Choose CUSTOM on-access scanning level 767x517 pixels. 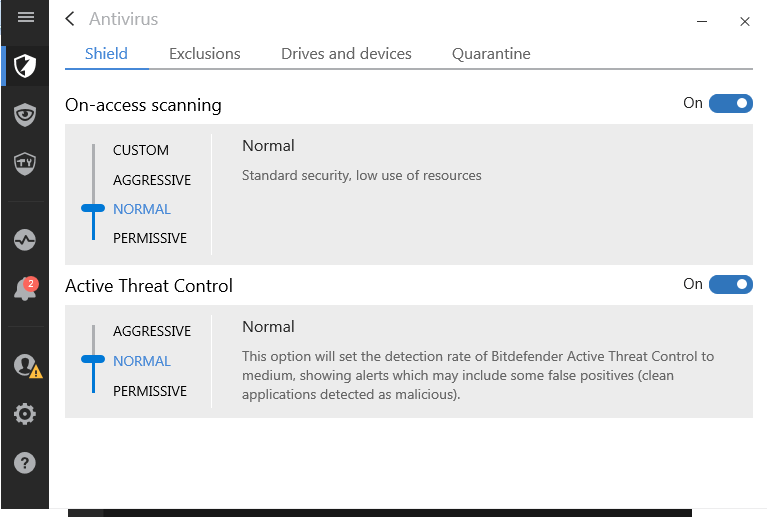141,150
